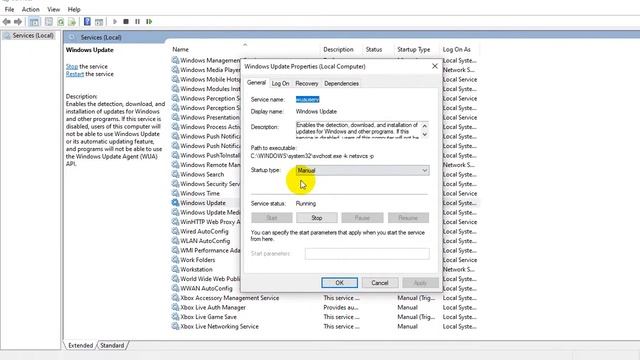
Task: Click the Pause Service icon in toolbar
Action: coord(137,22)
